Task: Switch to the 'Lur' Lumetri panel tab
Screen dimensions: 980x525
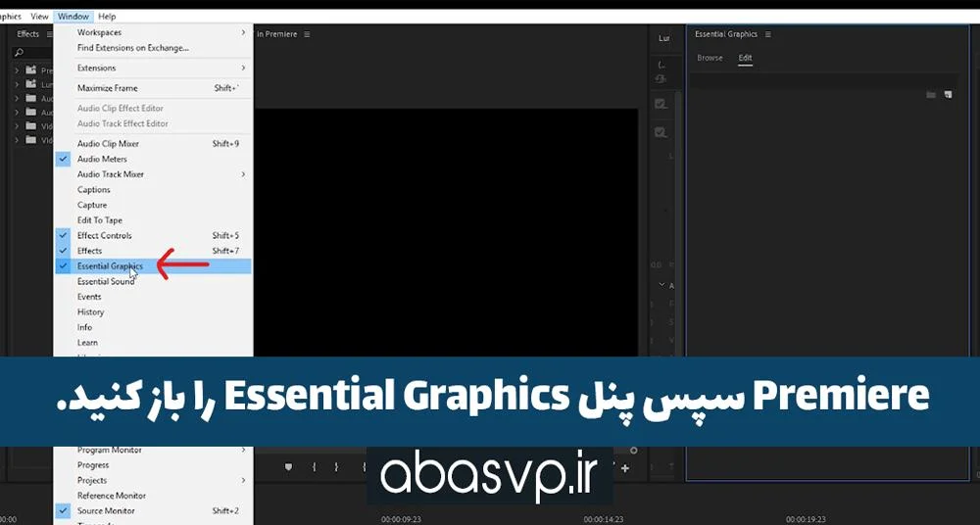Action: pos(664,39)
